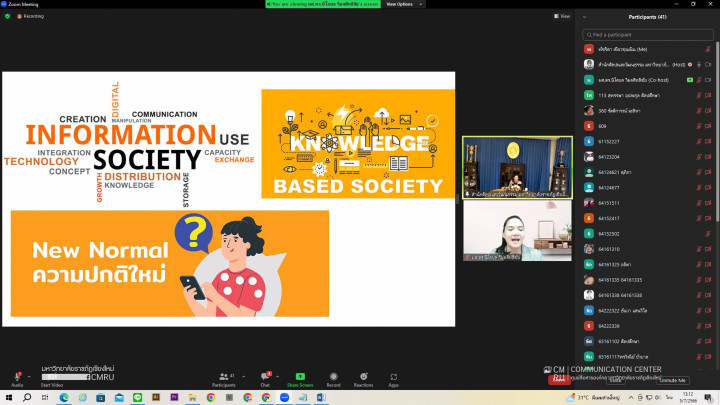Image resolution: width=720 pixels, height=405 pixels.
Task: Open Adobe Premiere Pro from the taskbar
Action: pyautogui.click(x=174, y=398)
